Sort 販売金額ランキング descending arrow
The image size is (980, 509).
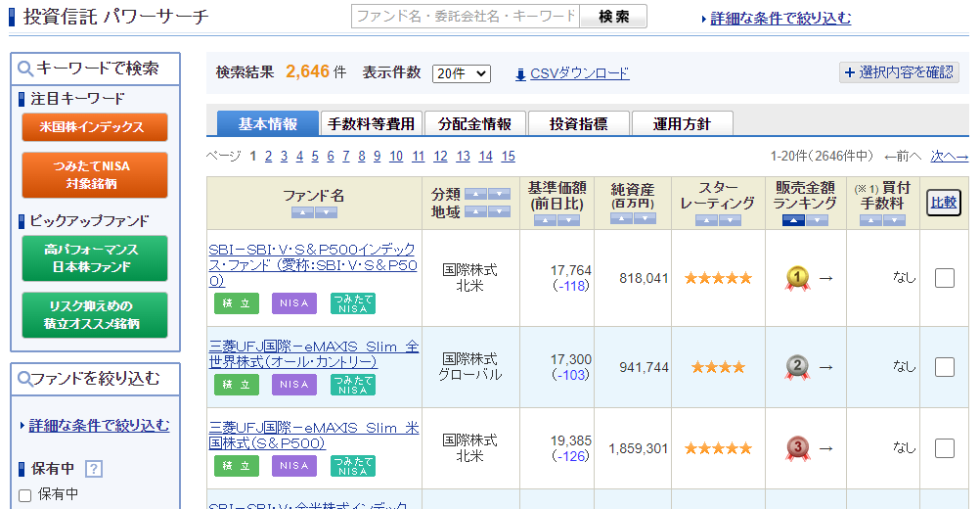tap(817, 220)
